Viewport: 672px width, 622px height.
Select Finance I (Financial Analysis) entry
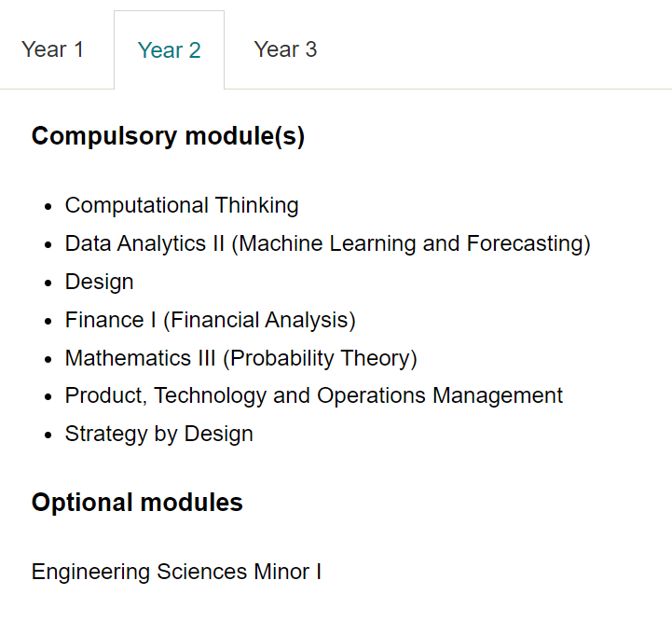tap(211, 320)
